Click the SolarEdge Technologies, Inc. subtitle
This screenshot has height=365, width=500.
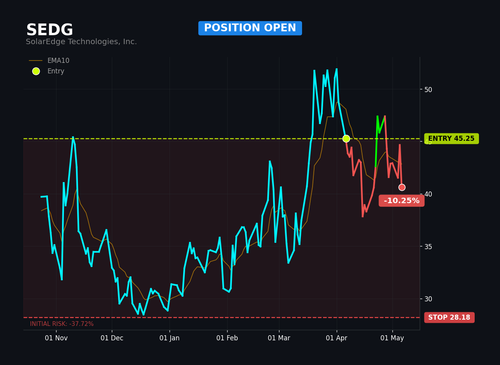coord(81,42)
